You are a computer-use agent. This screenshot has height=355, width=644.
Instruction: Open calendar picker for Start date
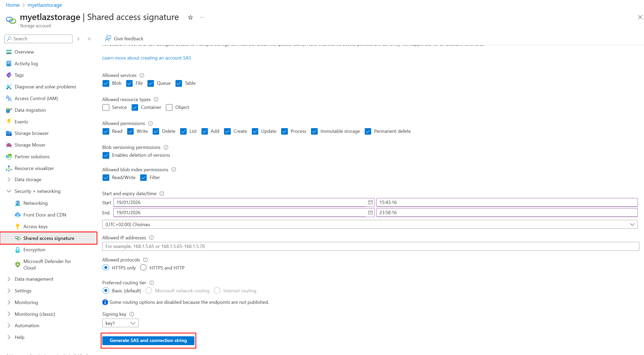370,202
